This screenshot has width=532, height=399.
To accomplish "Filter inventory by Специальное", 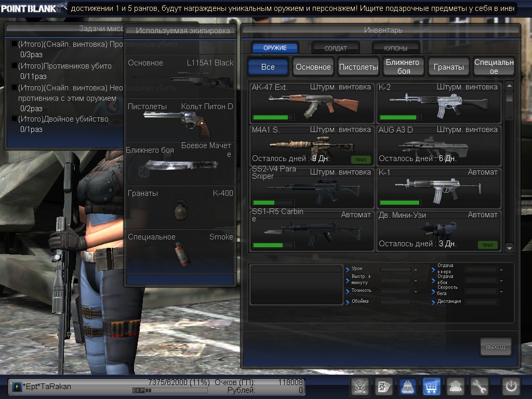I will (x=494, y=66).
